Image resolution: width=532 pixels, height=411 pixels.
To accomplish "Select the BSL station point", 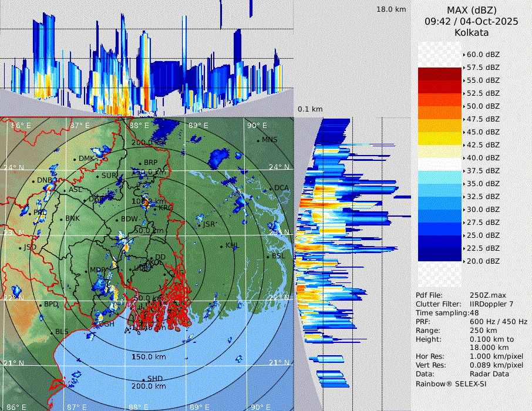I will coord(268,257).
